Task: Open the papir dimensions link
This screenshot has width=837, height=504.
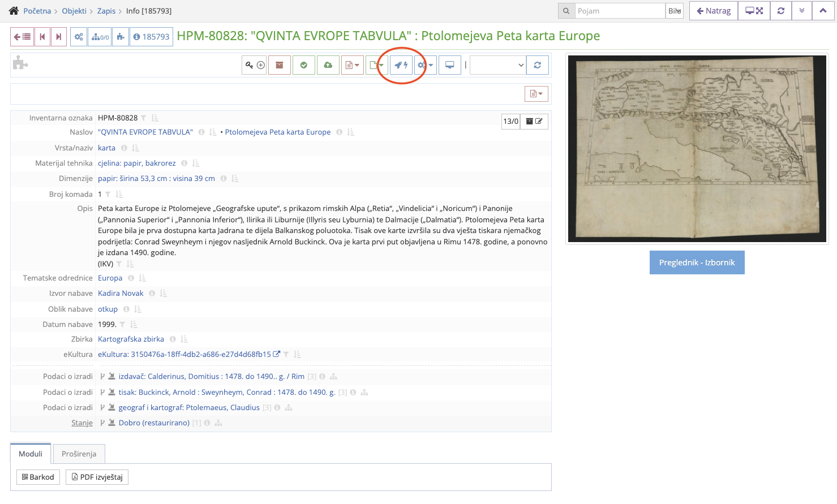Action: pyautogui.click(x=156, y=178)
